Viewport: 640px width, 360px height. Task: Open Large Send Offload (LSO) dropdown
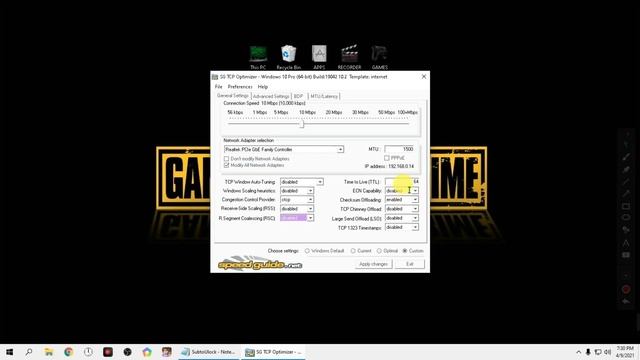click(x=415, y=218)
